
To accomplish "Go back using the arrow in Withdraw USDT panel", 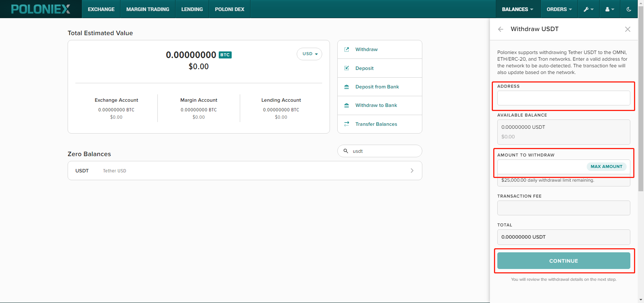I will [x=501, y=29].
